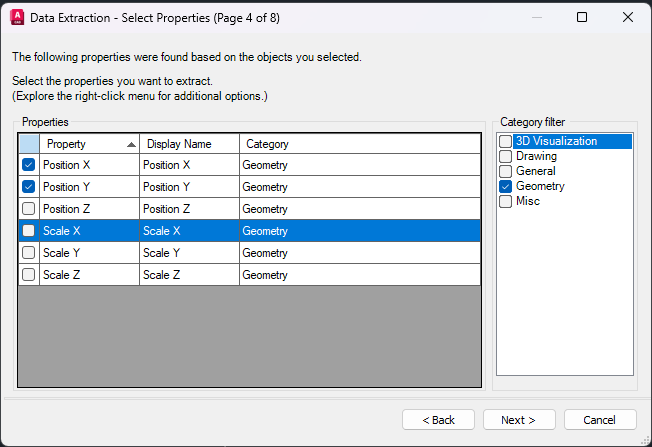Enable the Drawing category filter checkbox

pos(505,156)
